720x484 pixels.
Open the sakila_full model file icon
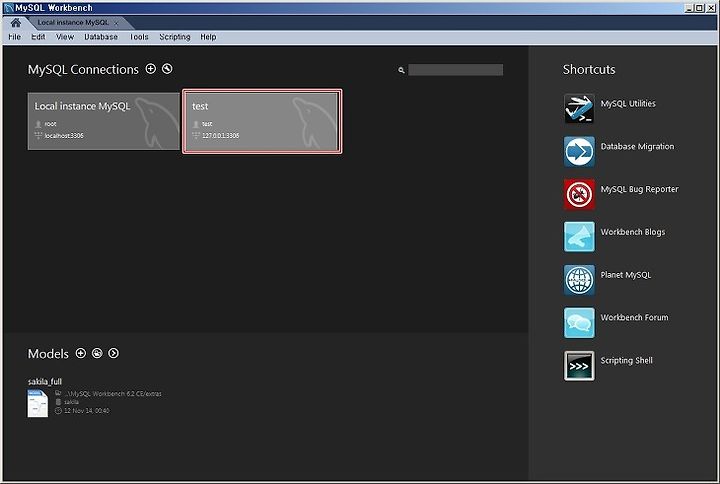38,403
